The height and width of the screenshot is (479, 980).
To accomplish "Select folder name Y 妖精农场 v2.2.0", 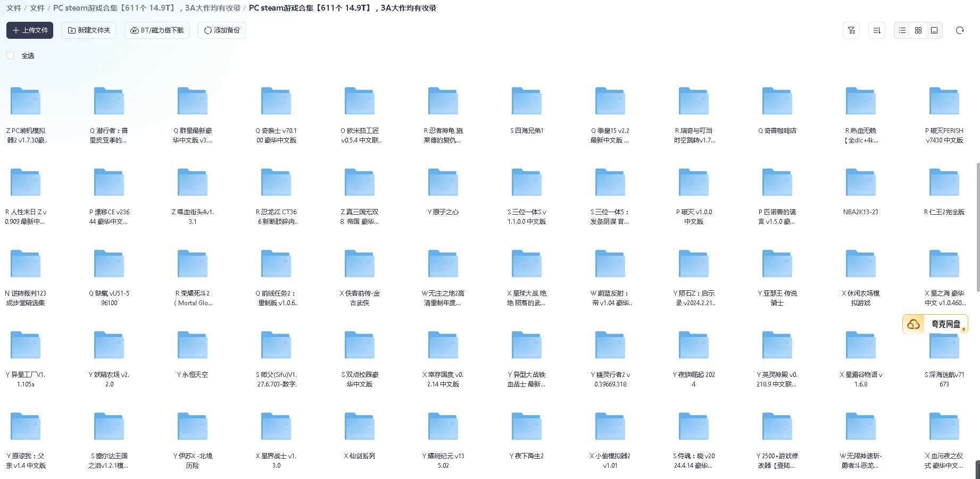I will pos(109,379).
